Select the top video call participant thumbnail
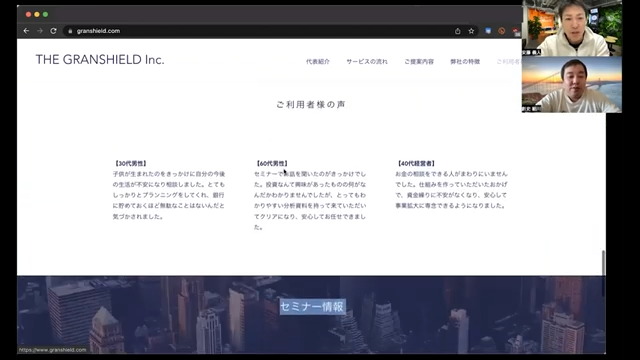This screenshot has height=360, width=640. point(571,28)
